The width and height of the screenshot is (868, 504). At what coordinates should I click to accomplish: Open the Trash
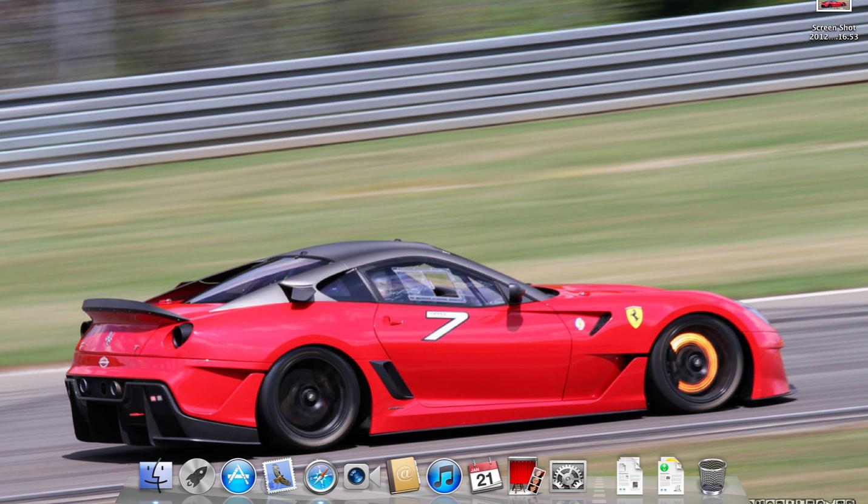pos(712,476)
